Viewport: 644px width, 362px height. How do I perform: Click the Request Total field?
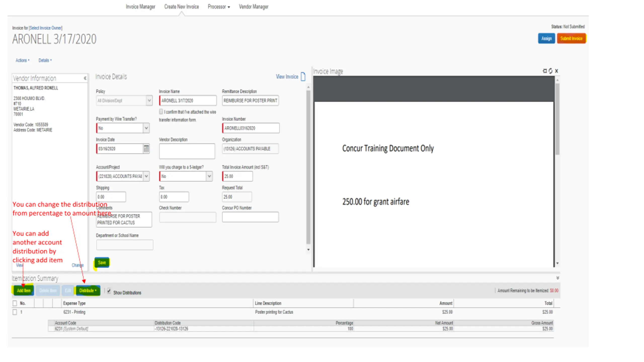coord(237,197)
